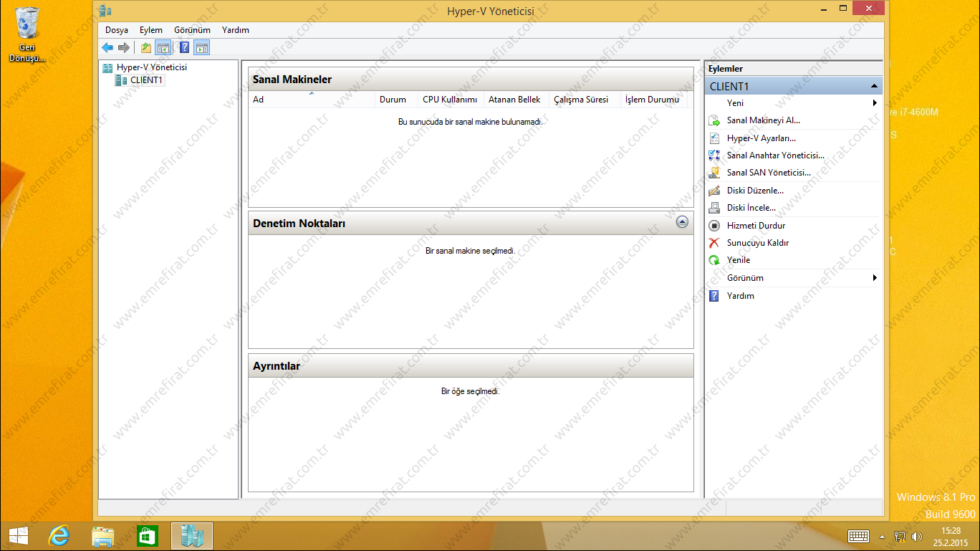
Task: Expand the Yeni submenu arrow
Action: pos(875,103)
